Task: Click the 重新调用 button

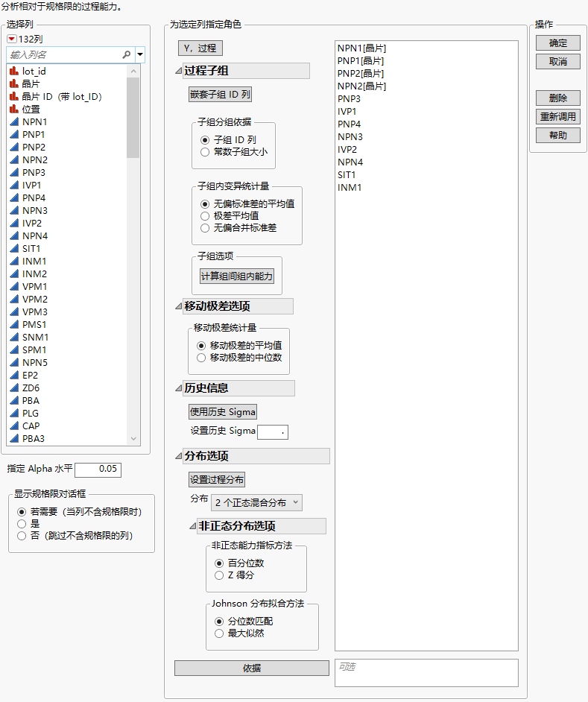Action: click(x=558, y=116)
